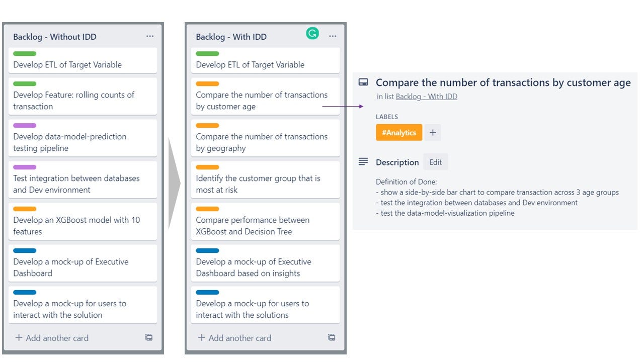Image resolution: width=644 pixels, height=362 pixels.
Task: Create card from template in Without IDD list
Action: (x=149, y=337)
